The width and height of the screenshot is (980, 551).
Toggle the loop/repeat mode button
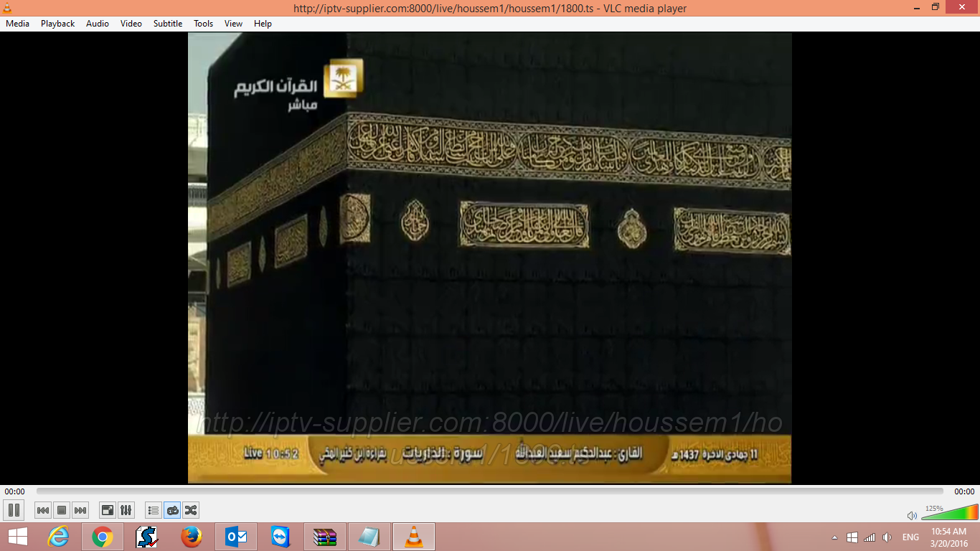172,510
